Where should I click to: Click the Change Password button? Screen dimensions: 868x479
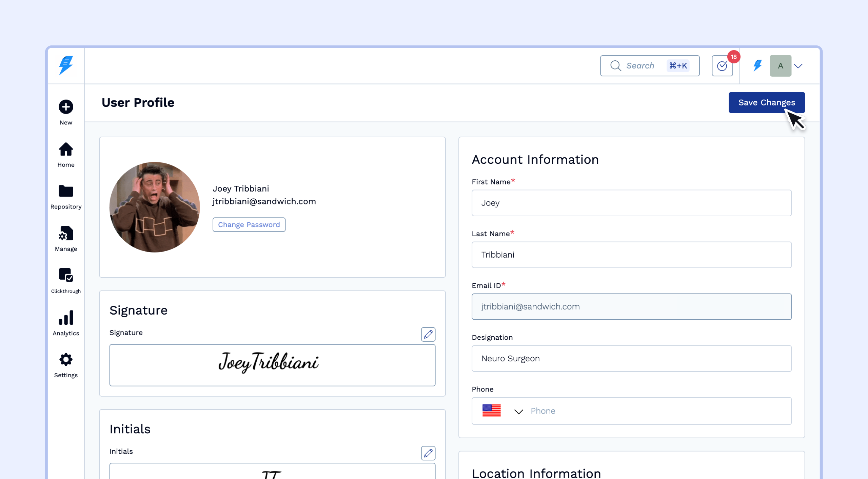[x=249, y=225]
